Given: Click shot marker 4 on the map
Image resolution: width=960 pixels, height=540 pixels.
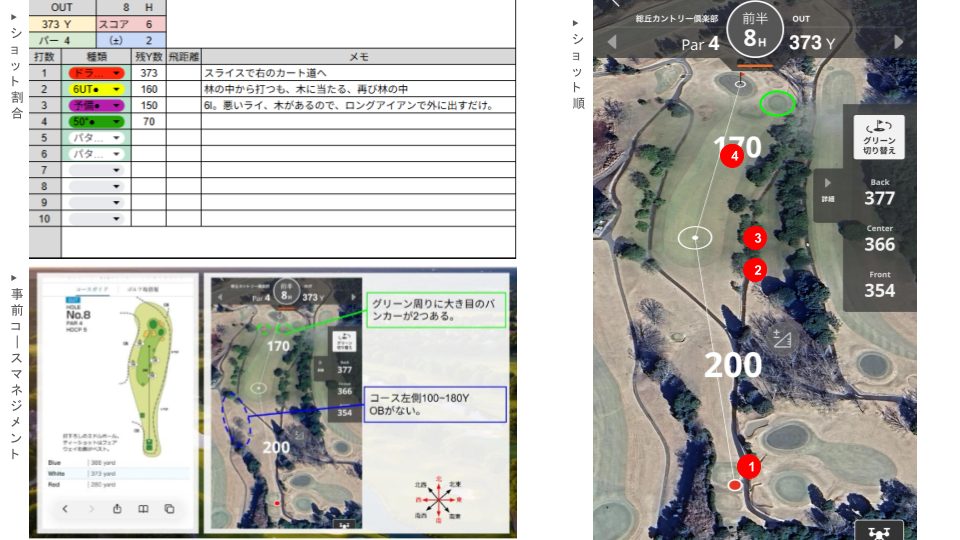Looking at the screenshot, I should coord(732,155).
